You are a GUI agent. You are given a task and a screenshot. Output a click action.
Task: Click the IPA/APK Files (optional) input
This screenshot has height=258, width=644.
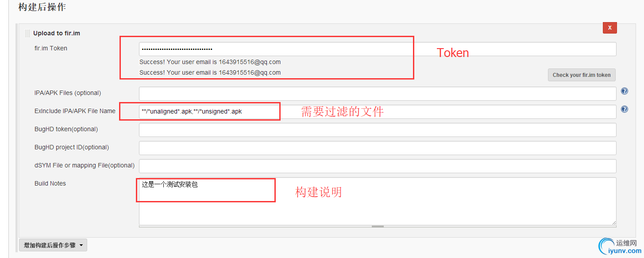(378, 94)
